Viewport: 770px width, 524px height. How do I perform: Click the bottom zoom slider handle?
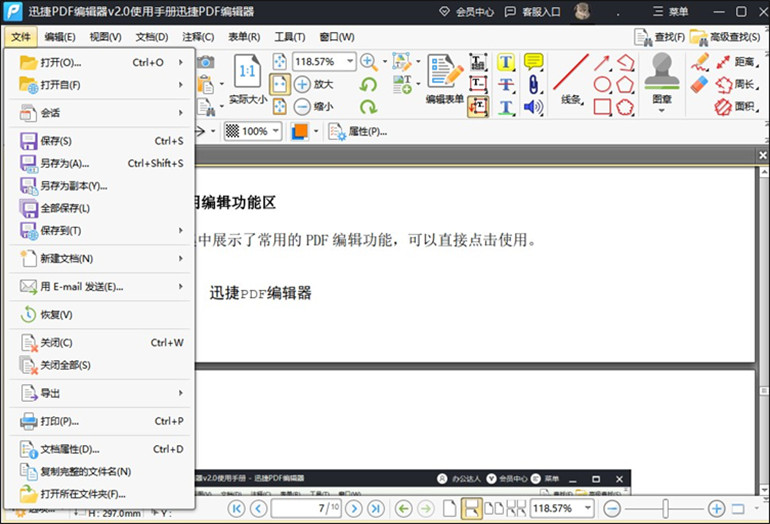(x=665, y=508)
